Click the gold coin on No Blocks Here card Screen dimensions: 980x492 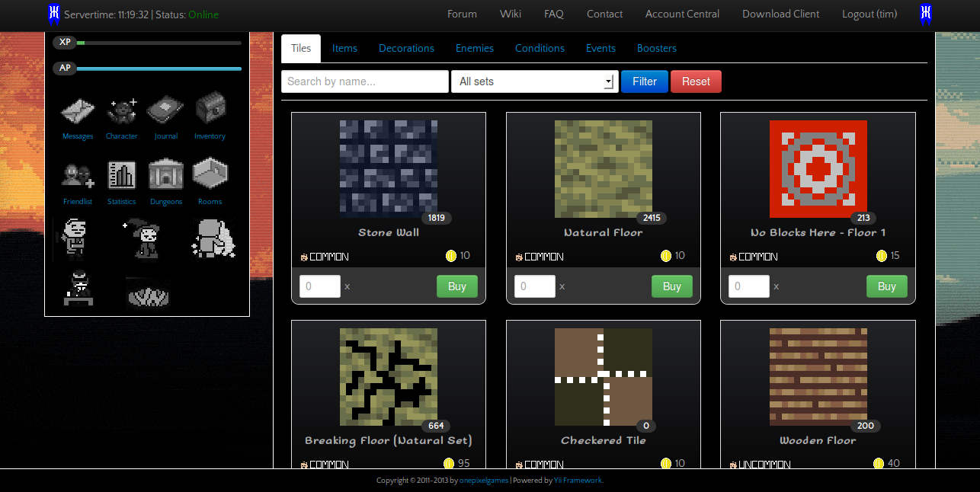tap(882, 256)
